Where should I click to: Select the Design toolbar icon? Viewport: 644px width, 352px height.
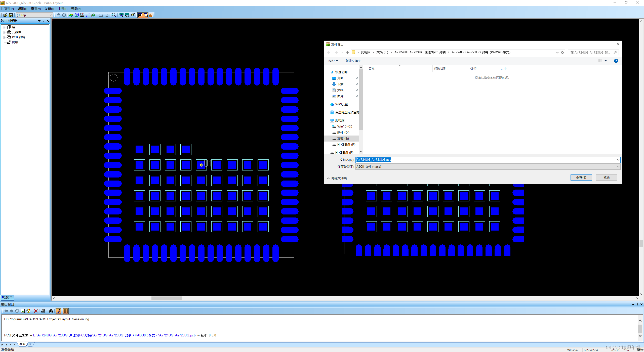77,15
